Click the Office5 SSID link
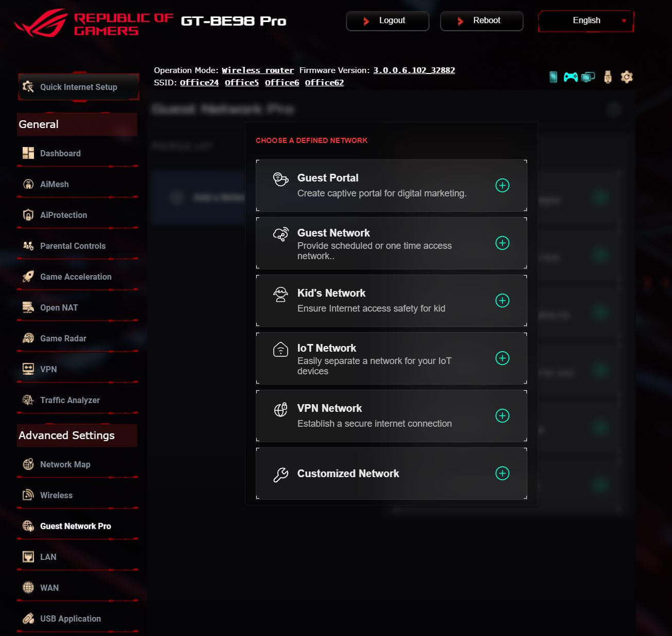This screenshot has width=672, height=636. (x=242, y=82)
